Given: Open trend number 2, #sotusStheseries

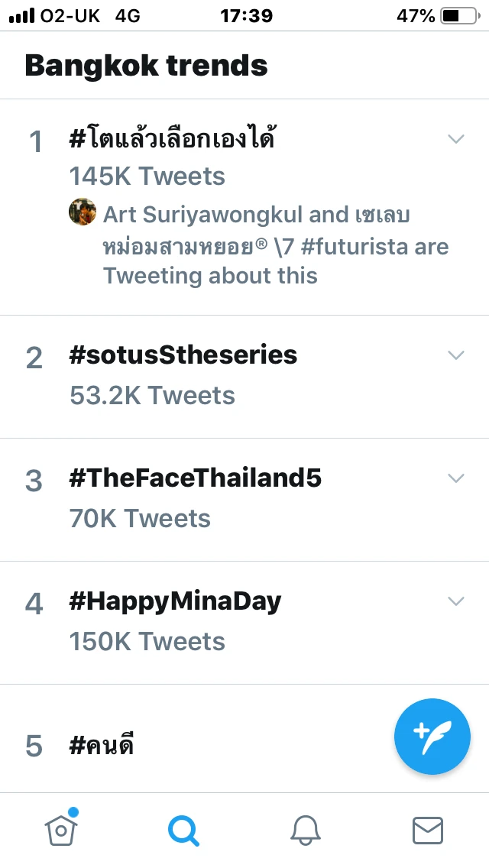Looking at the screenshot, I should point(183,355).
